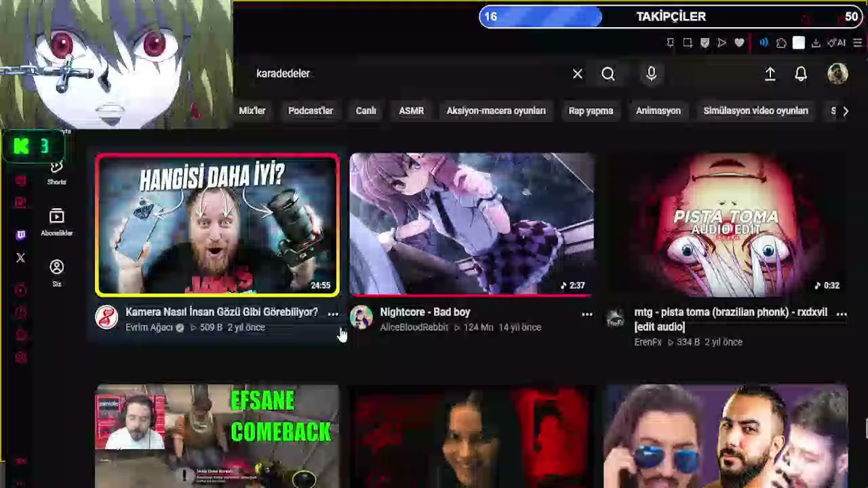Select the Canlı filter chip

point(366,111)
